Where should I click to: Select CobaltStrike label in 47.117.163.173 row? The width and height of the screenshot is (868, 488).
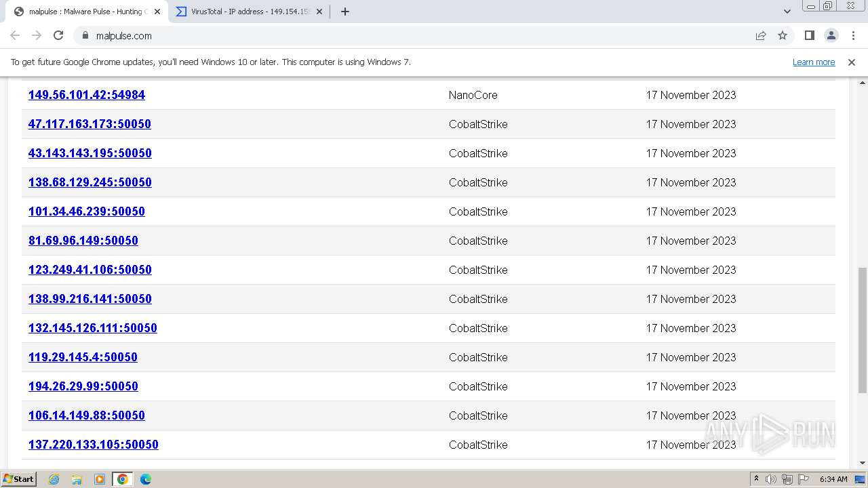coord(478,124)
